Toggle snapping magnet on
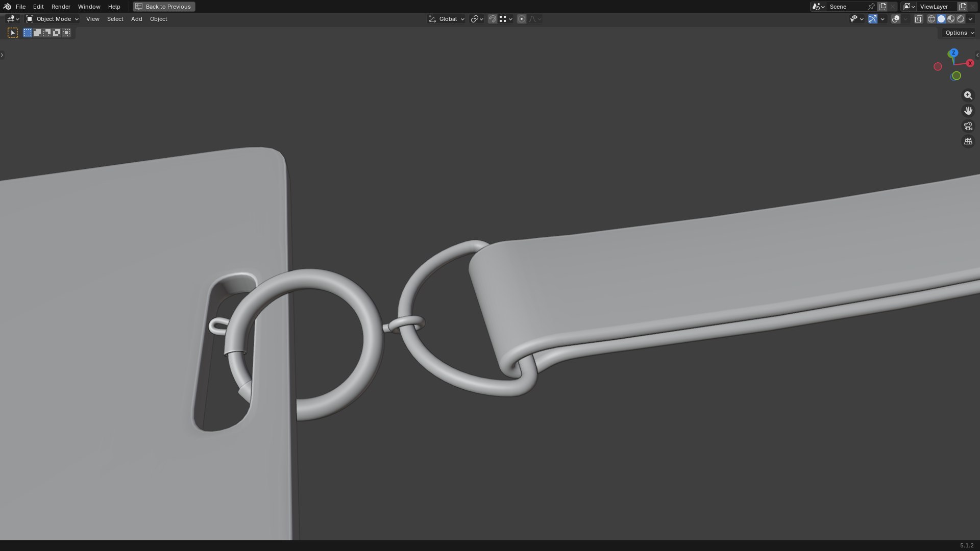The height and width of the screenshot is (551, 980). [x=492, y=19]
